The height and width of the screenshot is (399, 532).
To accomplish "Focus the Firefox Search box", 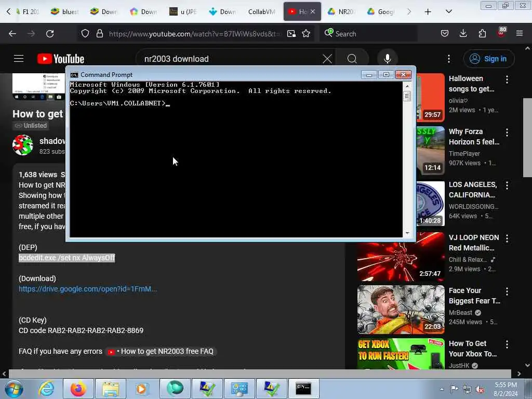I will (x=368, y=34).
